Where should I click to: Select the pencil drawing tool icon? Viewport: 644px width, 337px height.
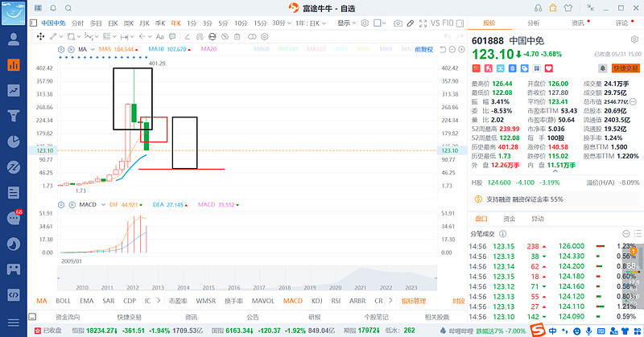[411, 23]
